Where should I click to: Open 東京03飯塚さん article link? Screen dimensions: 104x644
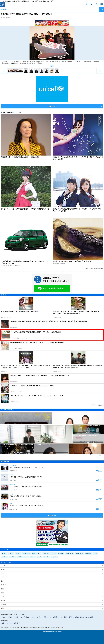click(20, 311)
